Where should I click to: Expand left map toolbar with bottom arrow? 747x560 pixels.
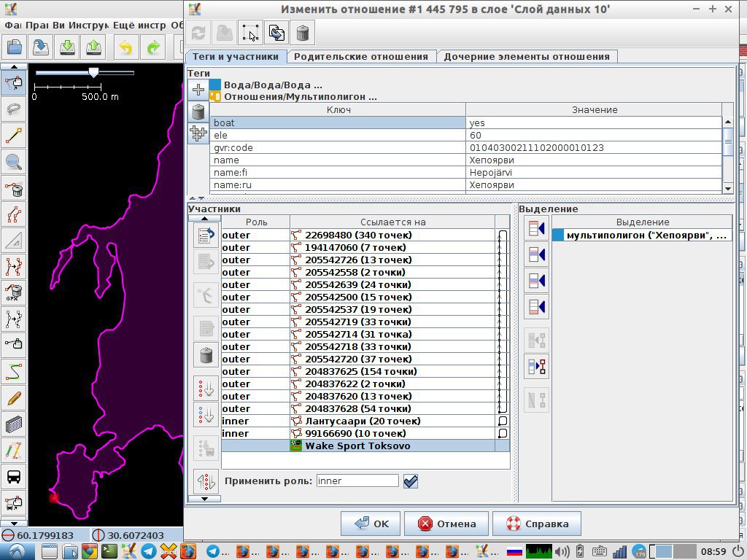pyautogui.click(x=14, y=523)
